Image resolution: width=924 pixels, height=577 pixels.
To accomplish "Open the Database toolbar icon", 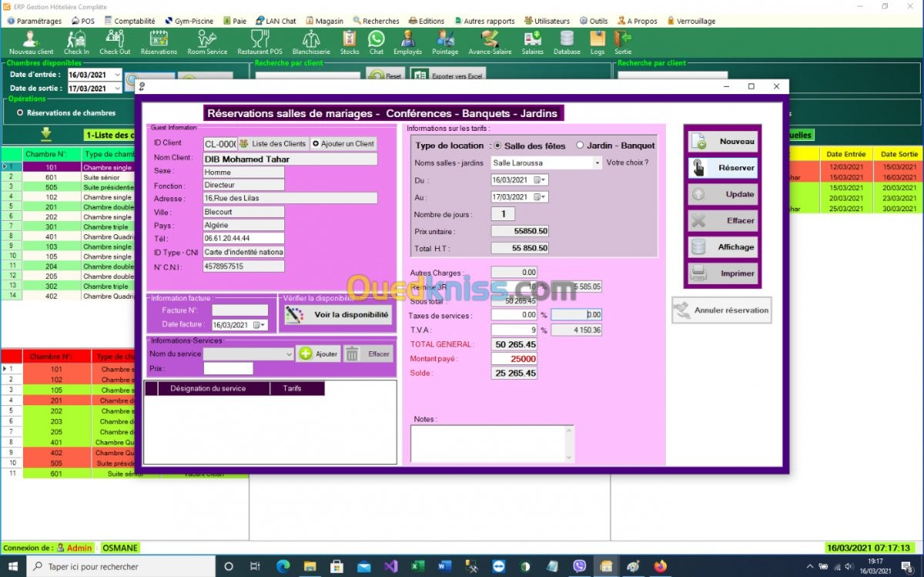I will [x=567, y=42].
